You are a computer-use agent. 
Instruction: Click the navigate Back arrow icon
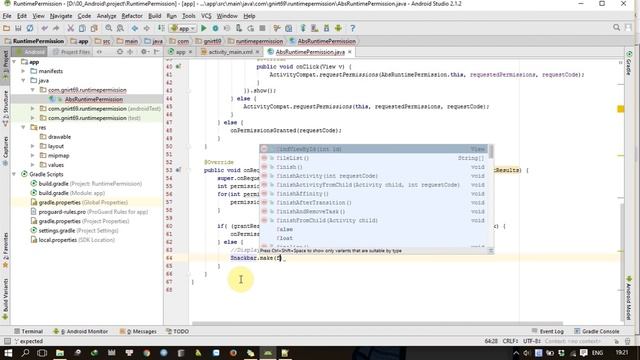[135, 28]
